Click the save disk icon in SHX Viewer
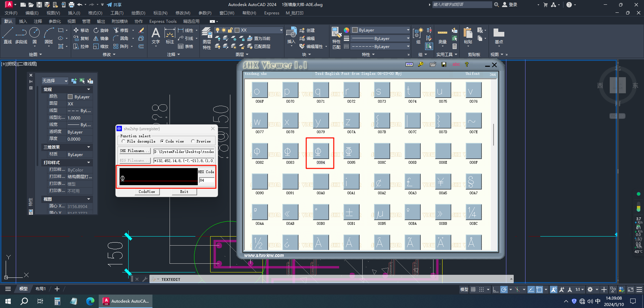The height and width of the screenshot is (308, 644). tap(444, 64)
